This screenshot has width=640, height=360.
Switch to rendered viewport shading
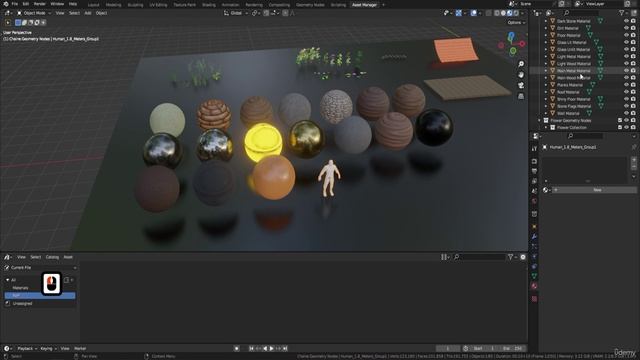tap(516, 13)
